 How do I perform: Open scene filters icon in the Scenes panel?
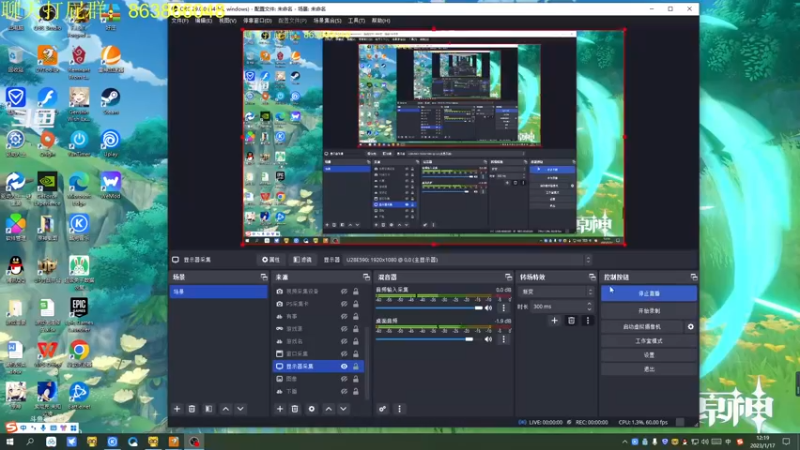pos(209,409)
